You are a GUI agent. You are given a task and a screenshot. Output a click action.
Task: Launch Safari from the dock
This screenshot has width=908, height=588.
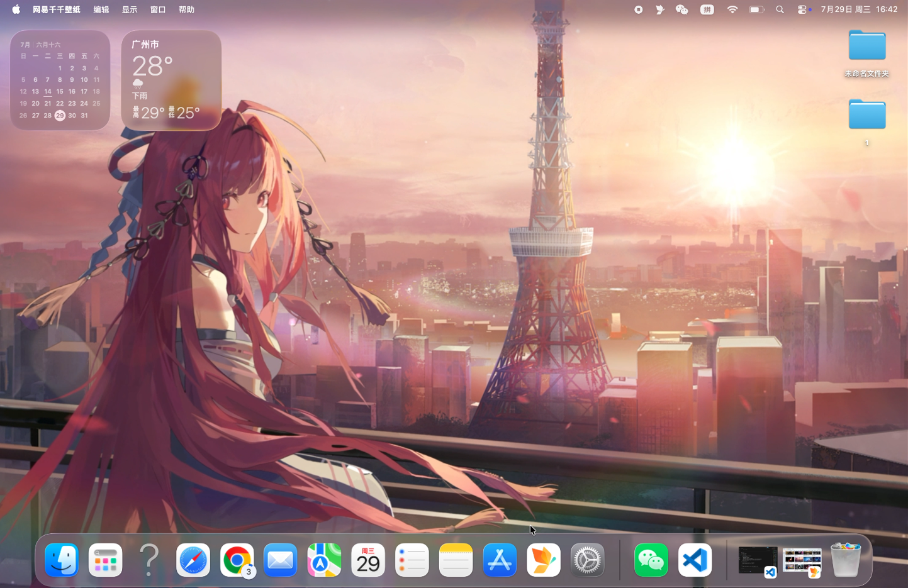click(x=193, y=560)
